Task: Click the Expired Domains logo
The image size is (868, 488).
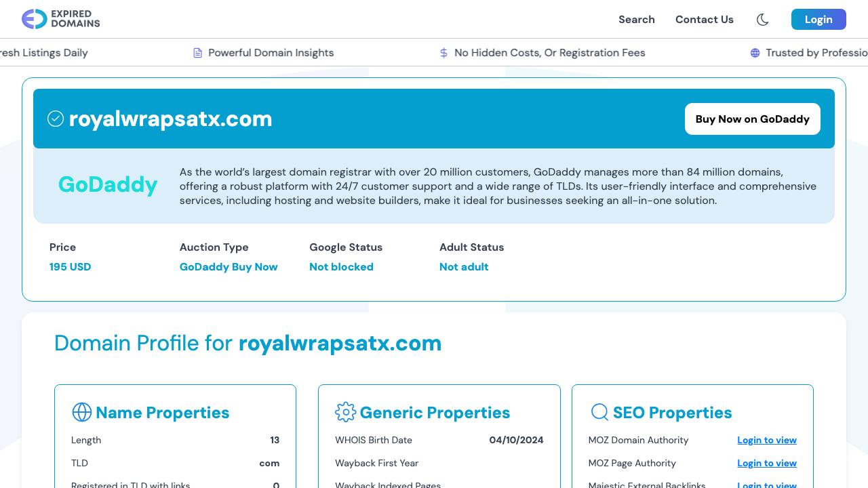Action: (x=61, y=19)
